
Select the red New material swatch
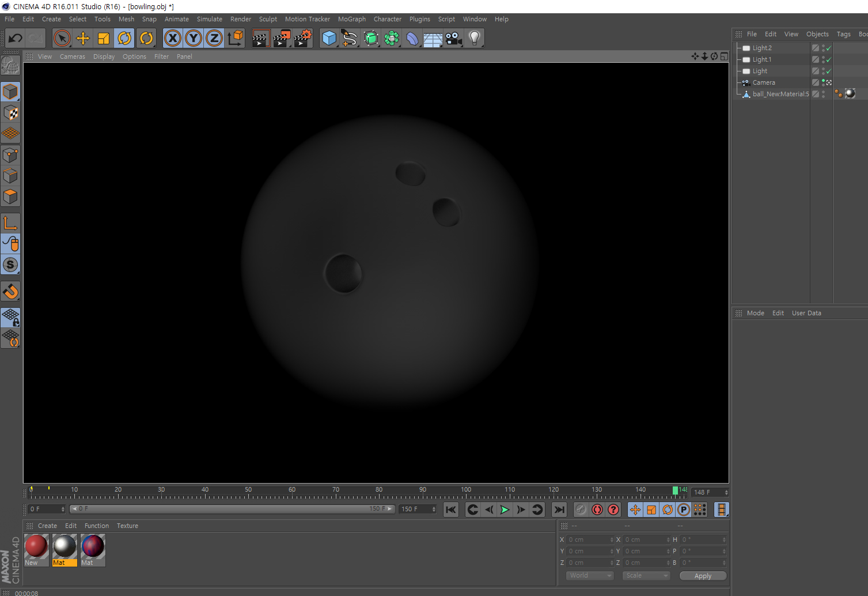(36, 550)
